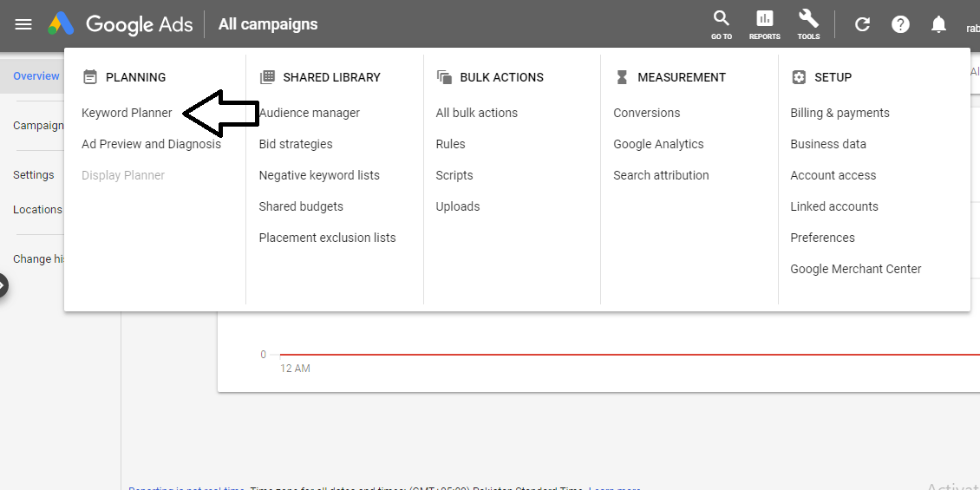Expand the collapsed side panel arrow
The height and width of the screenshot is (490, 980).
click(2, 285)
